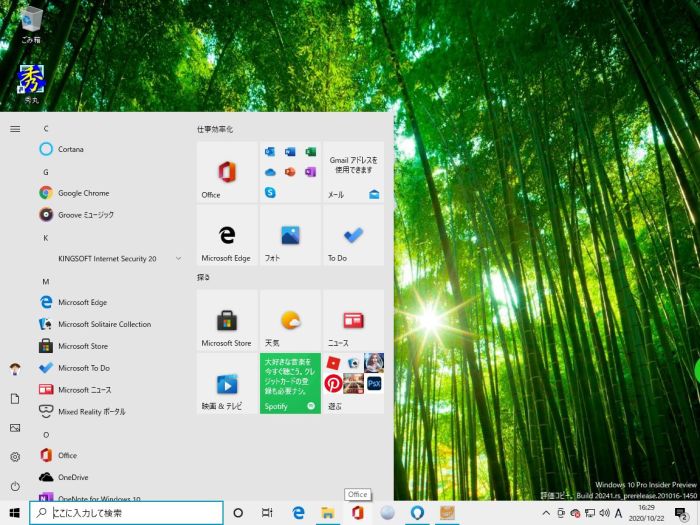Open Google Chrome from app list
The image size is (700, 525).
(x=83, y=193)
